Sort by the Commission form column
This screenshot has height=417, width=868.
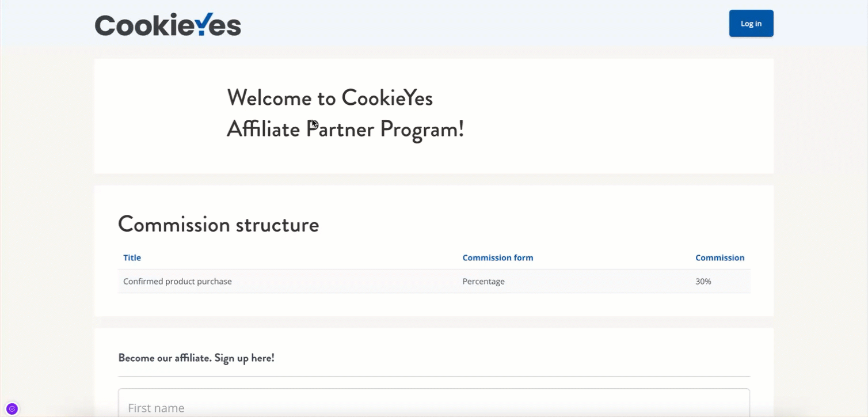497,257
